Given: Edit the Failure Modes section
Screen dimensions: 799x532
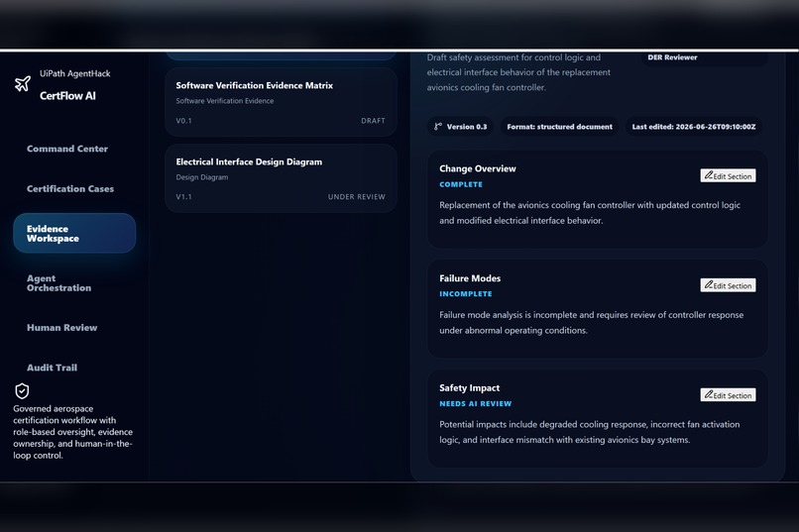Looking at the screenshot, I should (x=728, y=285).
